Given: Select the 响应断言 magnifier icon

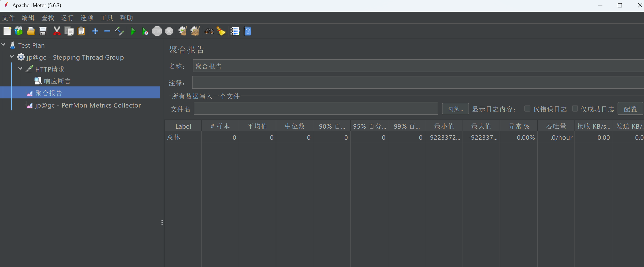Looking at the screenshot, I should click(38, 81).
